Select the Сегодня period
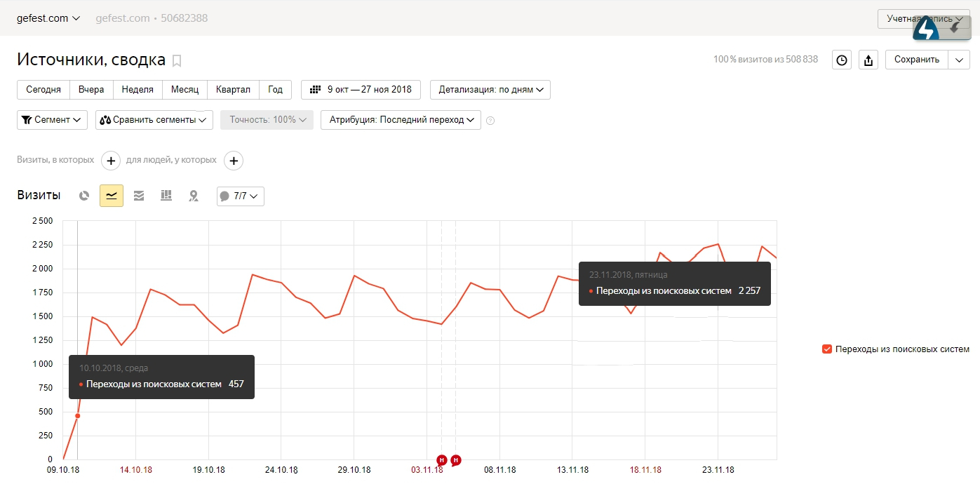 (x=43, y=90)
